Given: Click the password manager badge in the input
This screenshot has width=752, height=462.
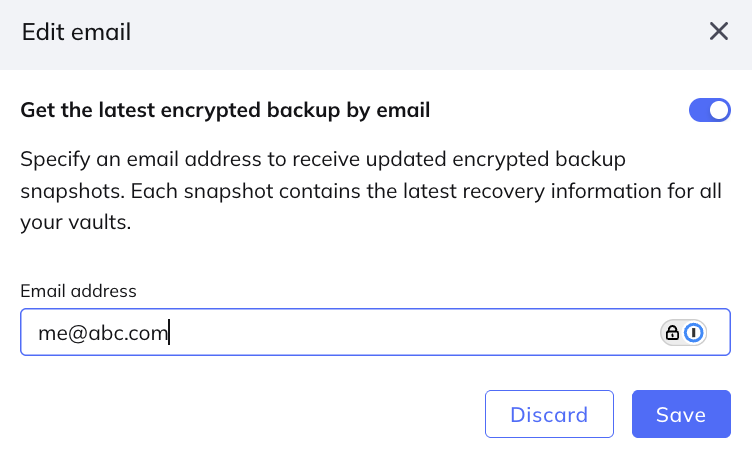Looking at the screenshot, I should pos(684,333).
